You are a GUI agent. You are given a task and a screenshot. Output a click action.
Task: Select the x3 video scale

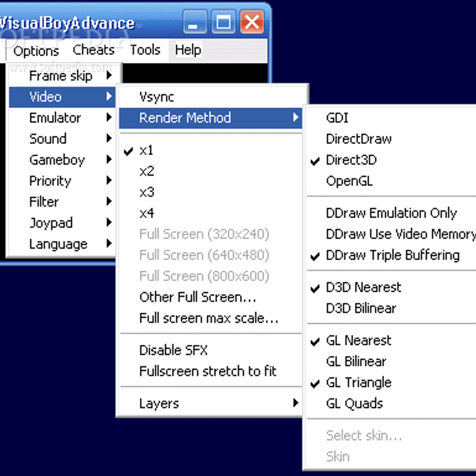(x=211, y=192)
